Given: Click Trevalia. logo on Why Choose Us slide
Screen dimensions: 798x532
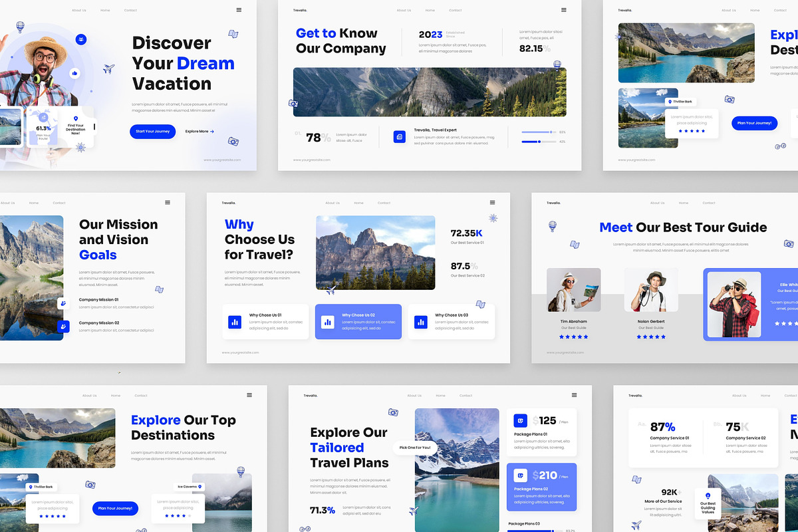Looking at the screenshot, I should 229,203.
